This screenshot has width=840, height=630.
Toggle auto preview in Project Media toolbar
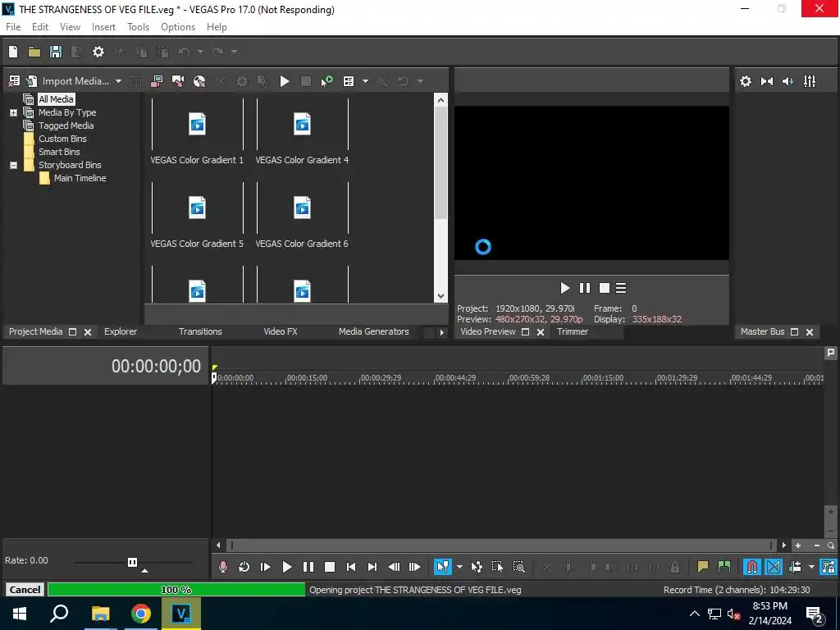(x=326, y=81)
